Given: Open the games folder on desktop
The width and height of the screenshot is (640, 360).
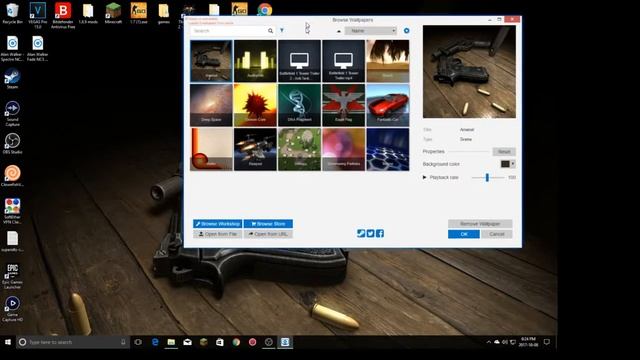Looking at the screenshot, I should tap(164, 13).
